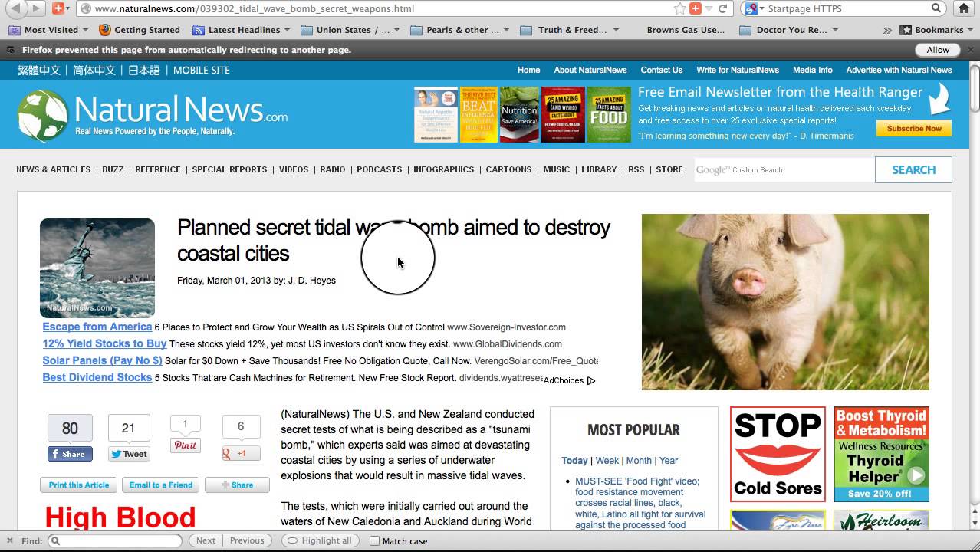Open NEWS & ARTICLES menu
Image resolution: width=980 pixels, height=552 pixels.
point(54,169)
